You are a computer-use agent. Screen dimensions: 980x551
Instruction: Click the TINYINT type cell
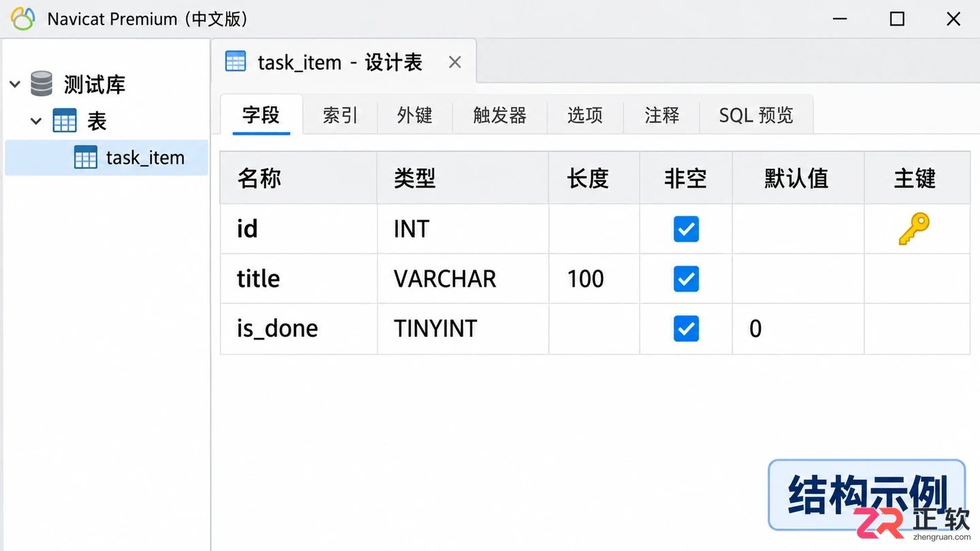coord(463,329)
